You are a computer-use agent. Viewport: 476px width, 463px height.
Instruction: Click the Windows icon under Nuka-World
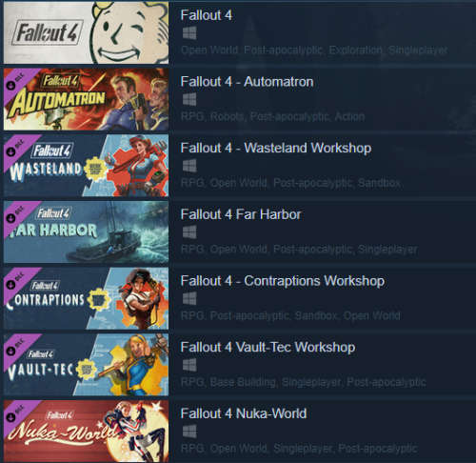pyautogui.click(x=189, y=432)
